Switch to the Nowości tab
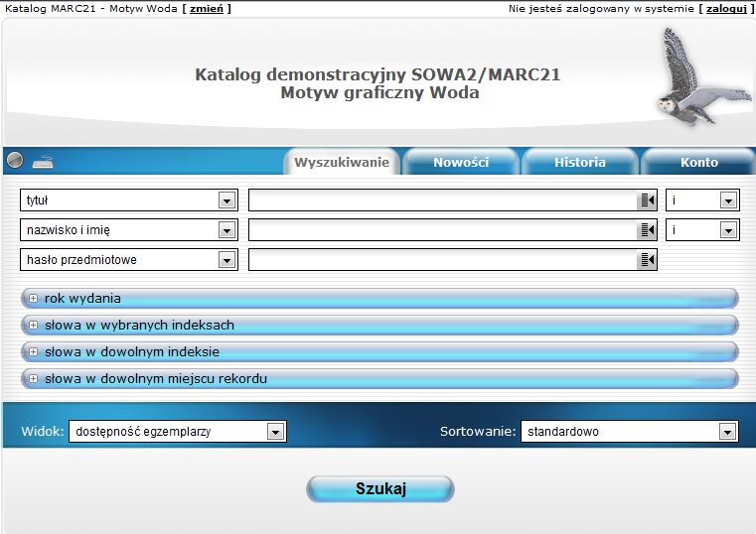 coord(461,162)
